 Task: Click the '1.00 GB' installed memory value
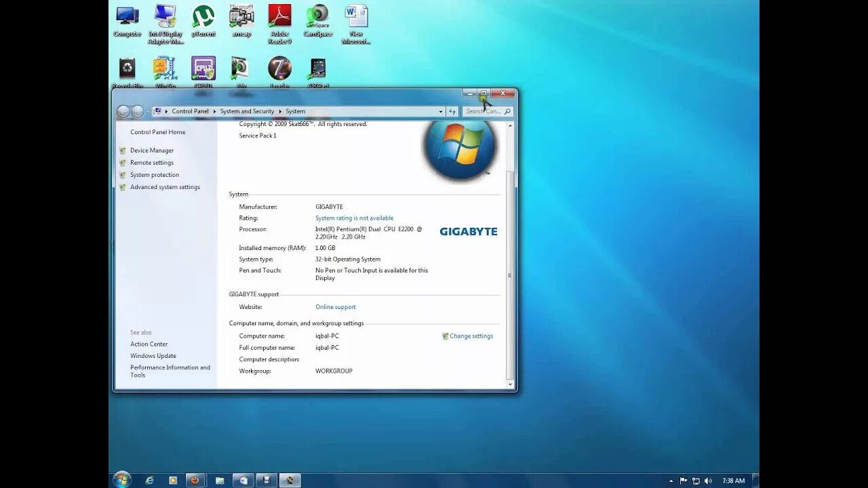coord(325,248)
